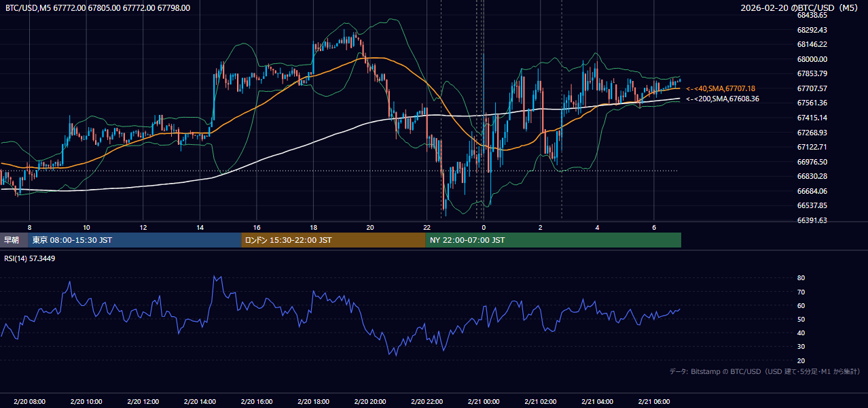The height and width of the screenshot is (408, 868).
Task: Click the RSI(14) 57.3449 indicator label
Action: (x=30, y=258)
